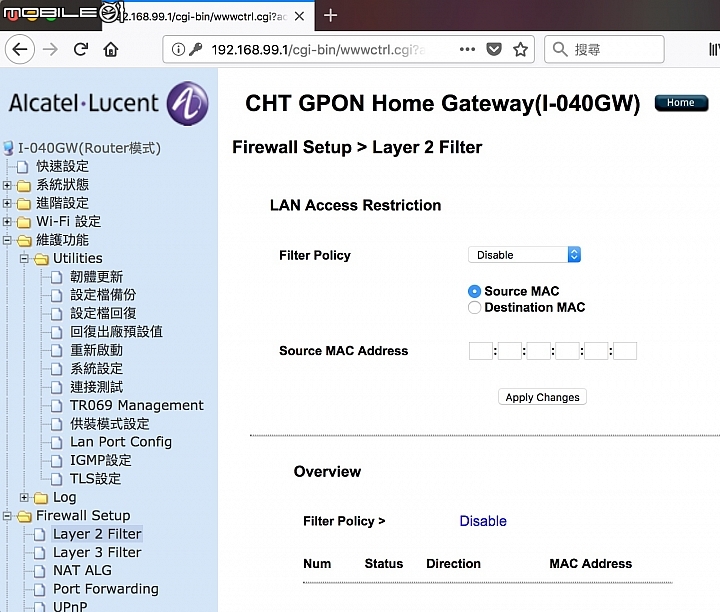Open 回復出廠預設值 page
Viewport: 720px width, 612px height.
(x=116, y=332)
